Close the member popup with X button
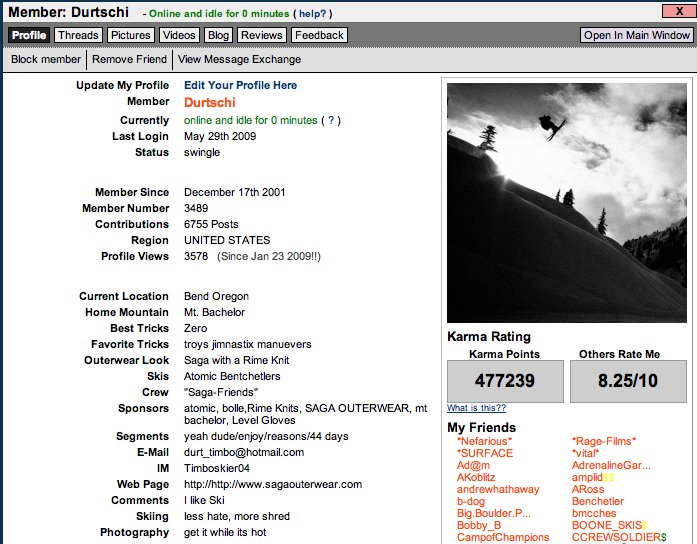The image size is (697, 544). [x=679, y=11]
